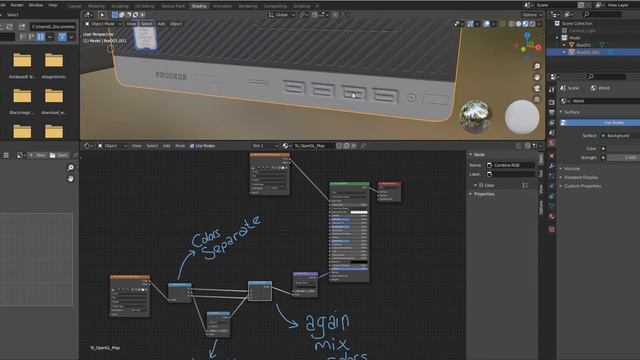Click the empty node Label field

point(510,174)
